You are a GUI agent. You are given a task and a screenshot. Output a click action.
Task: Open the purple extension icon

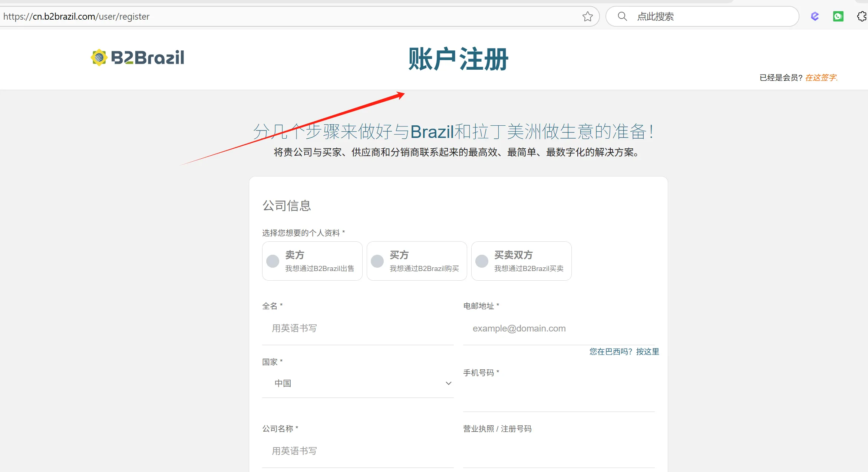(815, 16)
